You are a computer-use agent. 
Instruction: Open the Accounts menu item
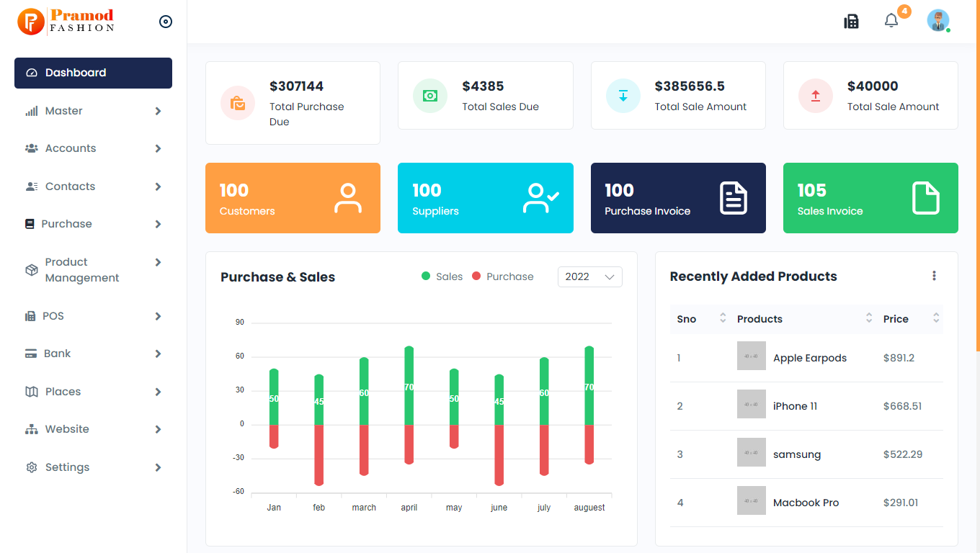[x=93, y=148]
